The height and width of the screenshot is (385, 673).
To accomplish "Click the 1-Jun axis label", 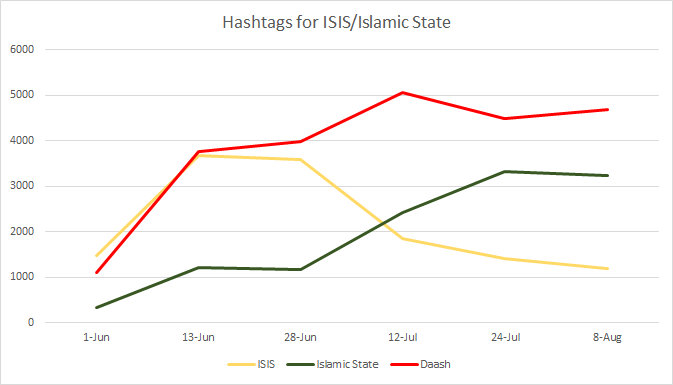I will click(96, 337).
